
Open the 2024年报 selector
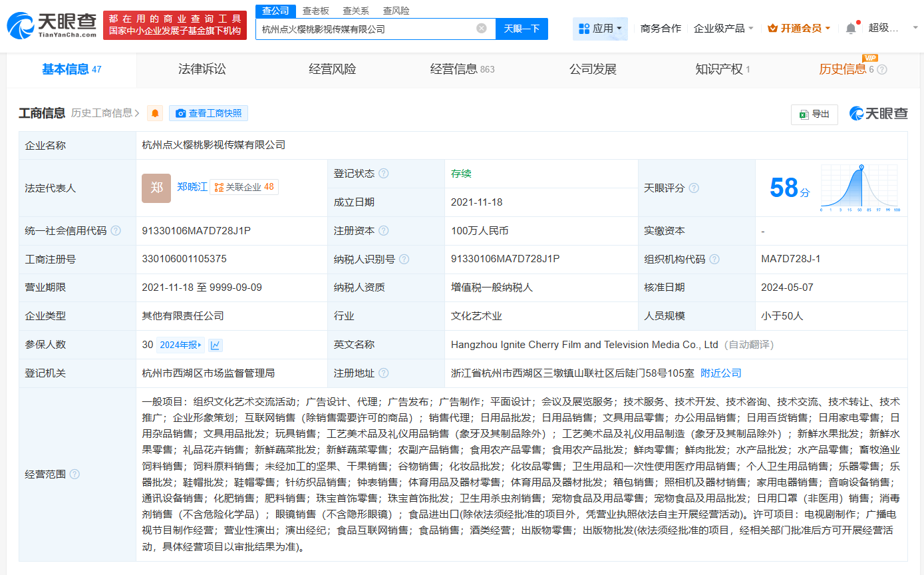click(x=181, y=345)
